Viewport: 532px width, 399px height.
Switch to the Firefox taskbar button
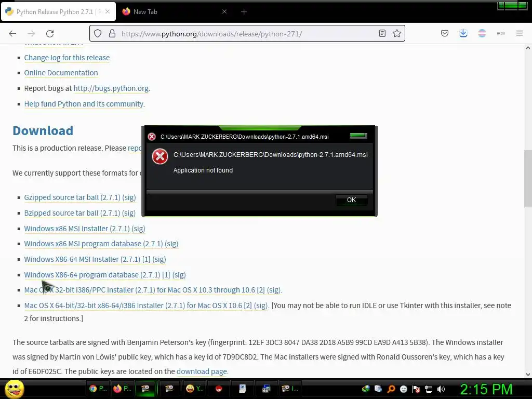(x=122, y=389)
